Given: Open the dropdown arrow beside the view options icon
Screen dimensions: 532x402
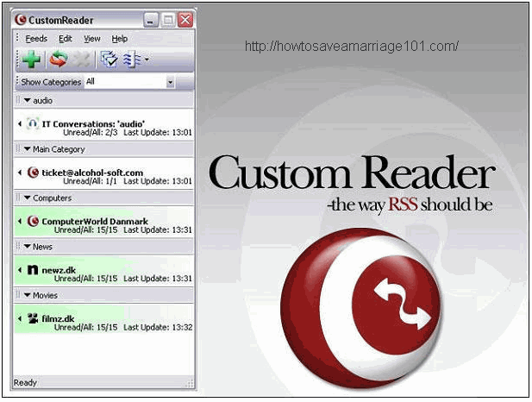Looking at the screenshot, I should coord(147,60).
